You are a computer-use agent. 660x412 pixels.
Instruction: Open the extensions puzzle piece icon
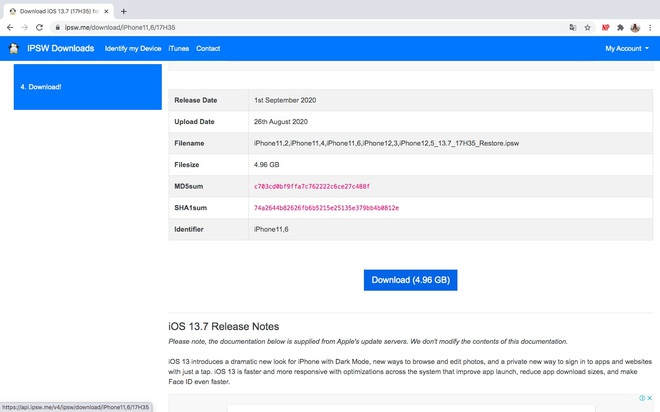tap(620, 27)
